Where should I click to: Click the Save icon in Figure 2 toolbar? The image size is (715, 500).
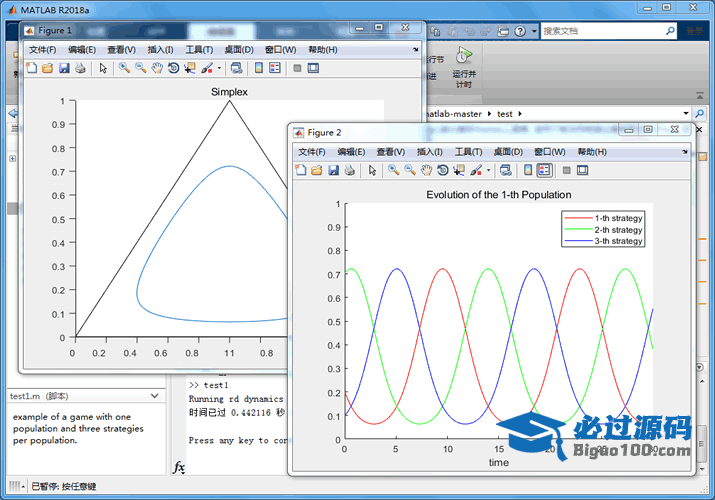(333, 170)
